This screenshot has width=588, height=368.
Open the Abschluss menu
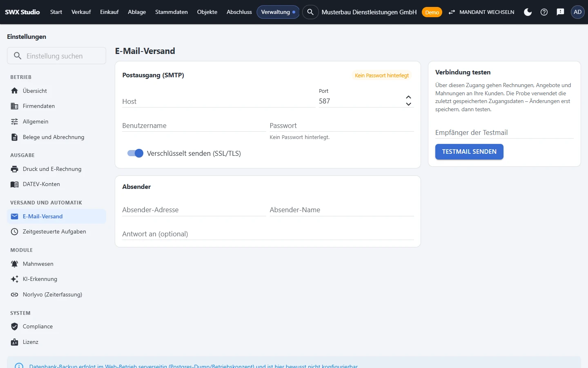239,12
